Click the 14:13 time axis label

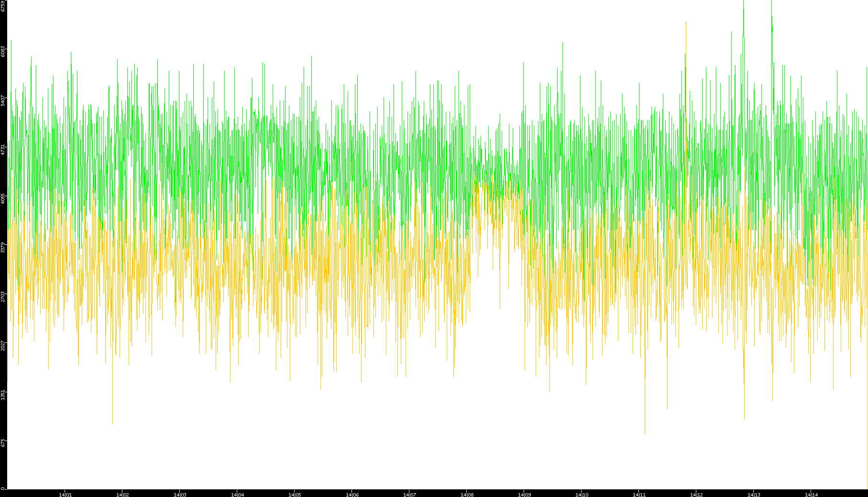(754, 495)
